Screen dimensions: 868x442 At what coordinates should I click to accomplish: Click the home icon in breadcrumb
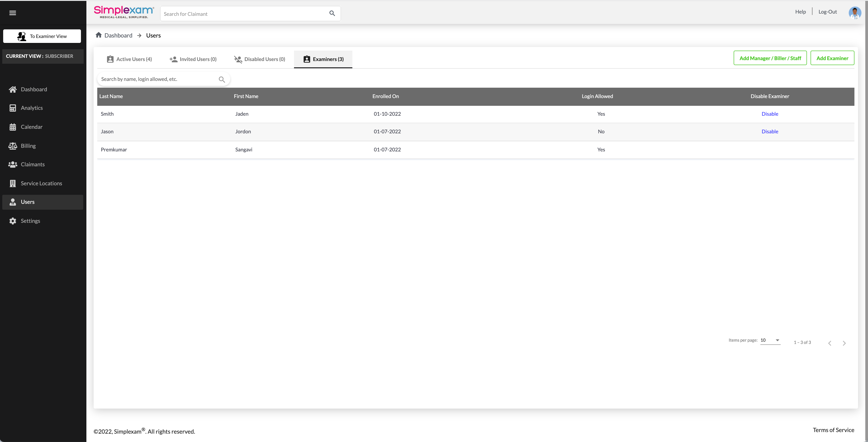[x=98, y=35]
